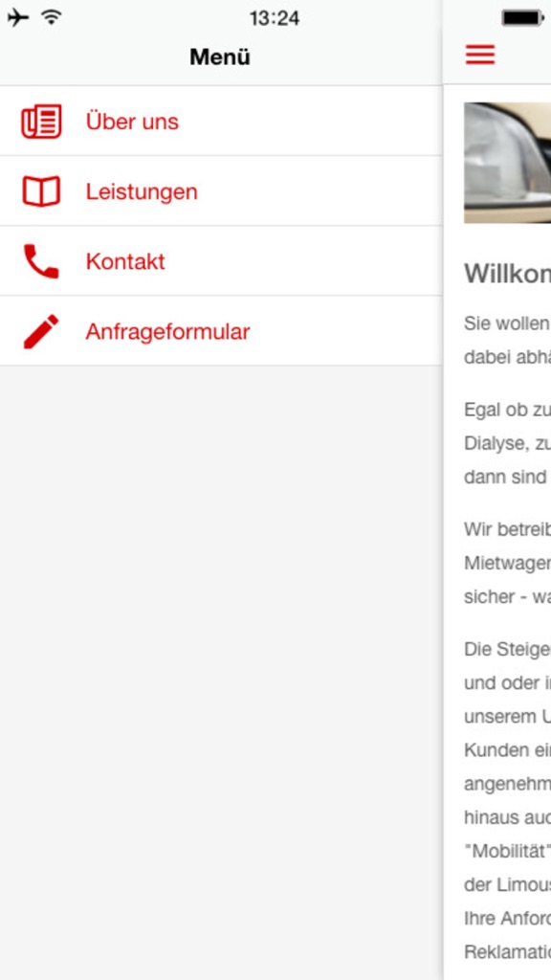Click the newspaper icon beside Über uns
The height and width of the screenshot is (980, 551).
coord(41,122)
